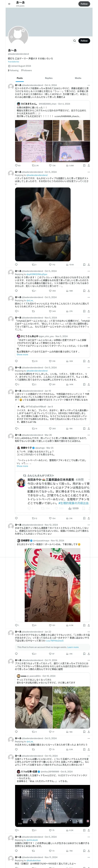98x868 pixels.
Task: Switch to the Replies tab
Action: tap(49, 78)
